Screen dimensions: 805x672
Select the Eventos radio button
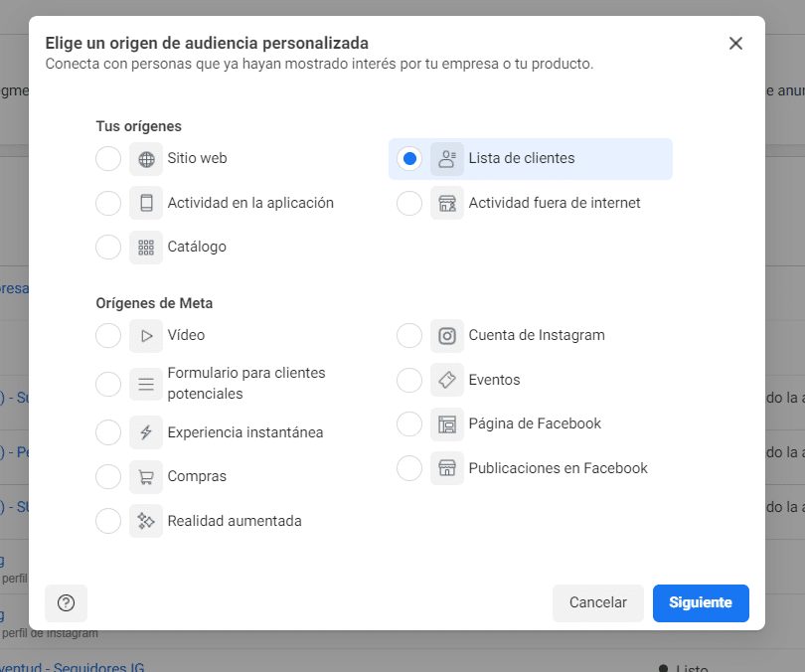[x=409, y=380]
